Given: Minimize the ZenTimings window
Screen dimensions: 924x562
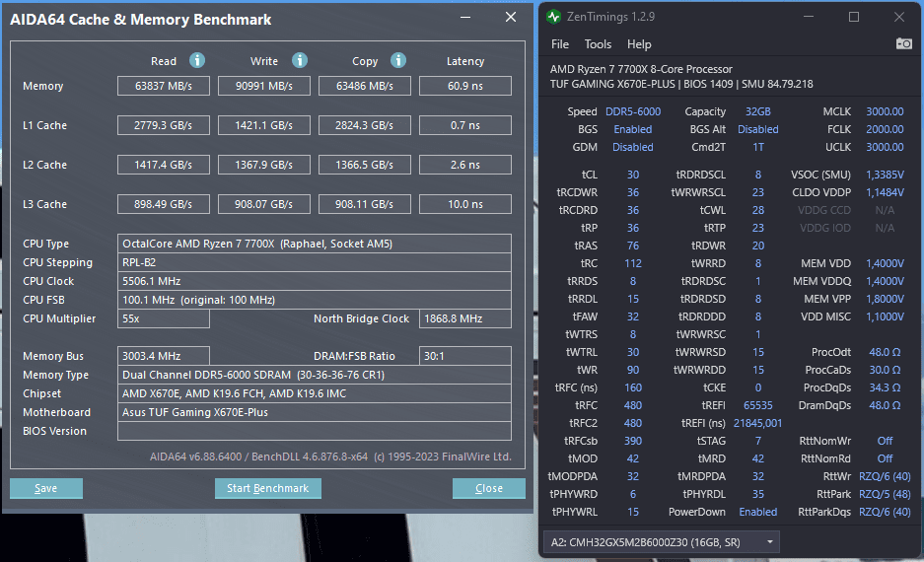Looking at the screenshot, I should 809,17.
